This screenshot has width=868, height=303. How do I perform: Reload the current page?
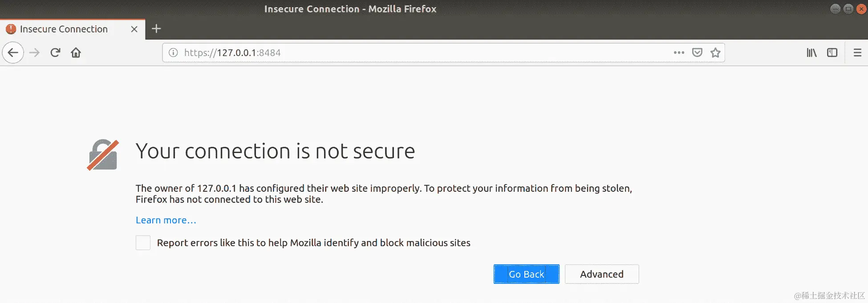click(55, 53)
